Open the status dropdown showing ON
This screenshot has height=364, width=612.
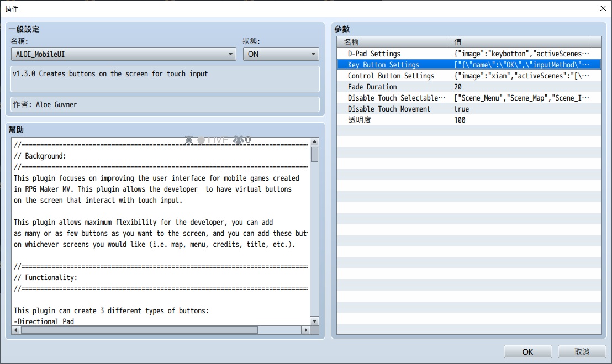281,54
